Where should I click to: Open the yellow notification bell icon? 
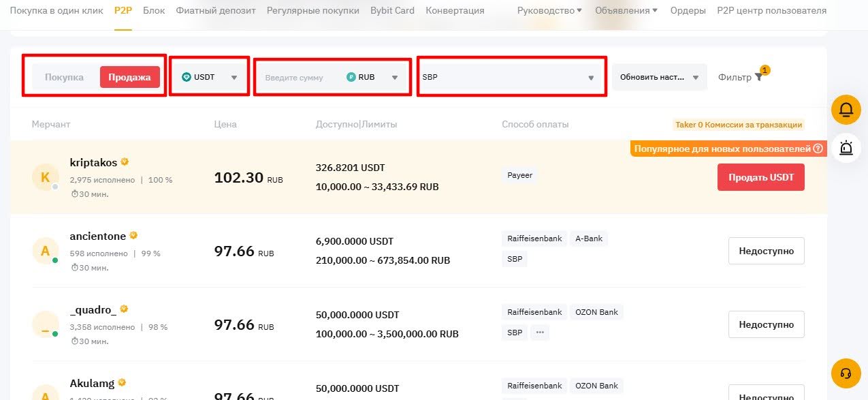click(x=846, y=109)
